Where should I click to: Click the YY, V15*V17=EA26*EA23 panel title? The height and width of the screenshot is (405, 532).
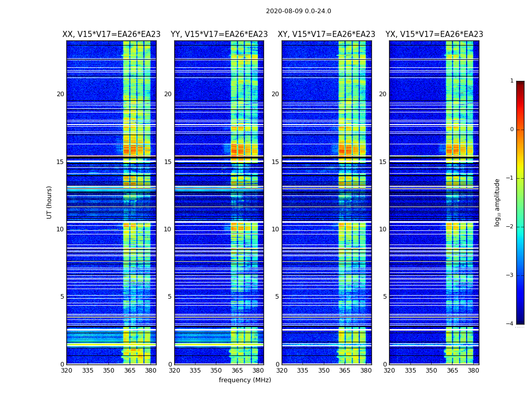(x=219, y=34)
